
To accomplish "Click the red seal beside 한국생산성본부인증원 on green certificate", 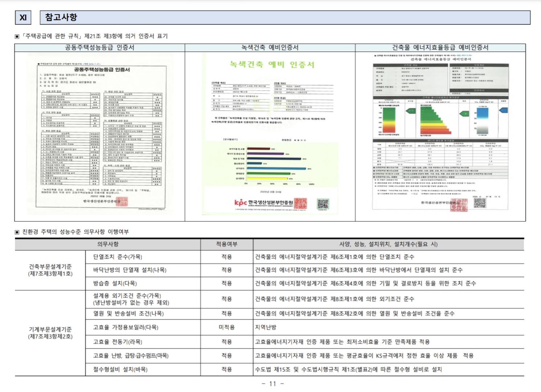I will tap(300, 204).
